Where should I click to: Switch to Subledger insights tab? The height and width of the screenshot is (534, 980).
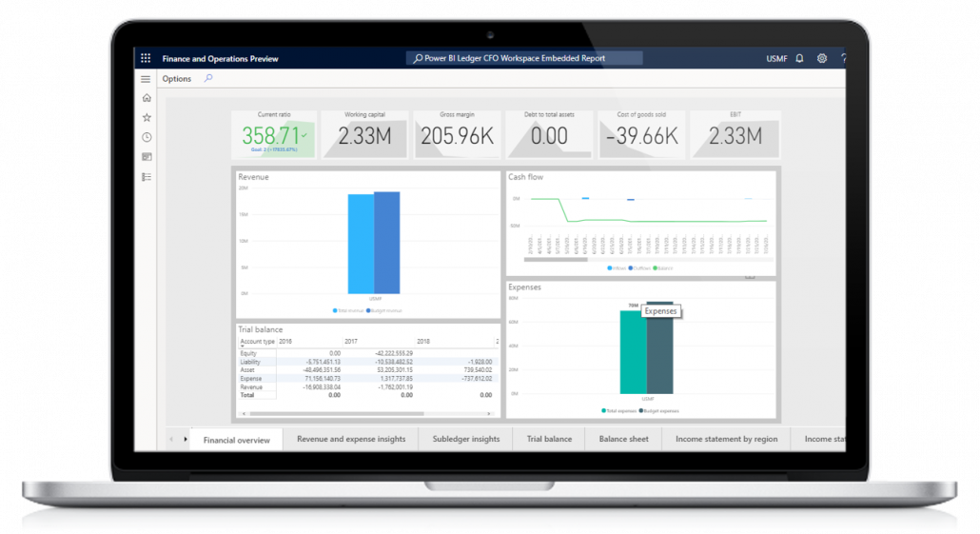(466, 439)
